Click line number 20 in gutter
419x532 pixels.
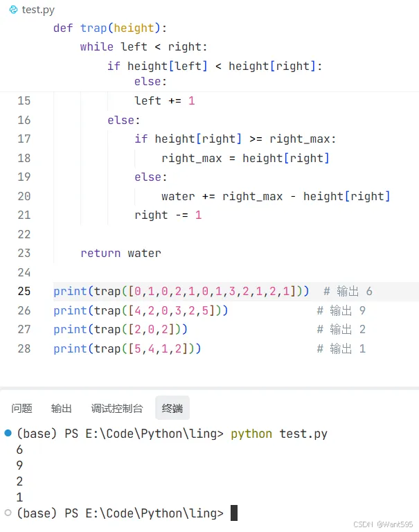click(24, 196)
